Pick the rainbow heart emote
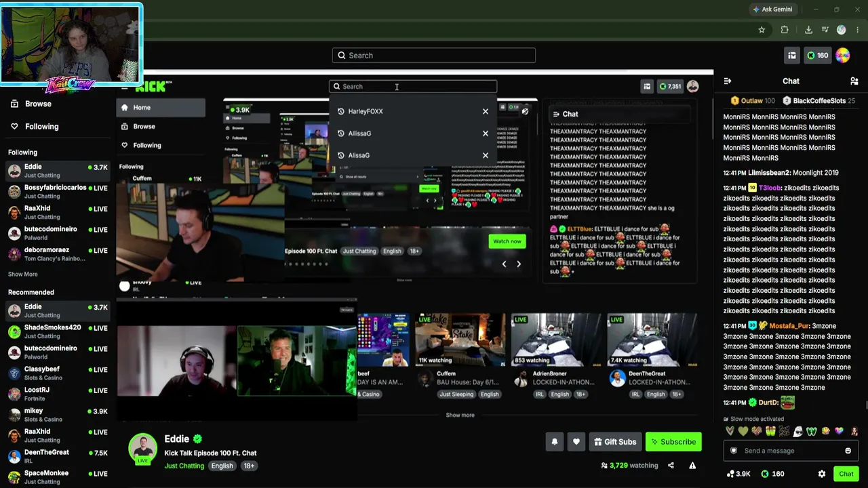This screenshot has width=868, height=488. tap(840, 431)
